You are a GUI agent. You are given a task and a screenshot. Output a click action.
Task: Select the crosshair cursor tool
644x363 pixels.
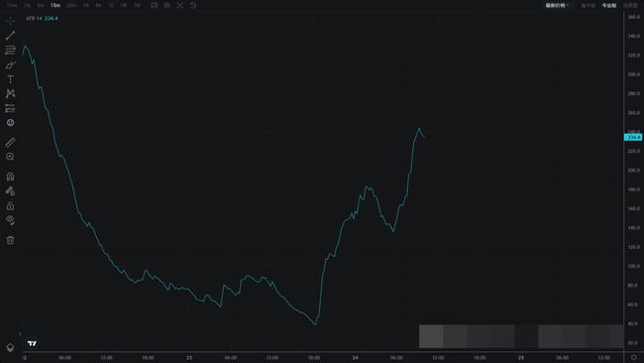tap(10, 21)
